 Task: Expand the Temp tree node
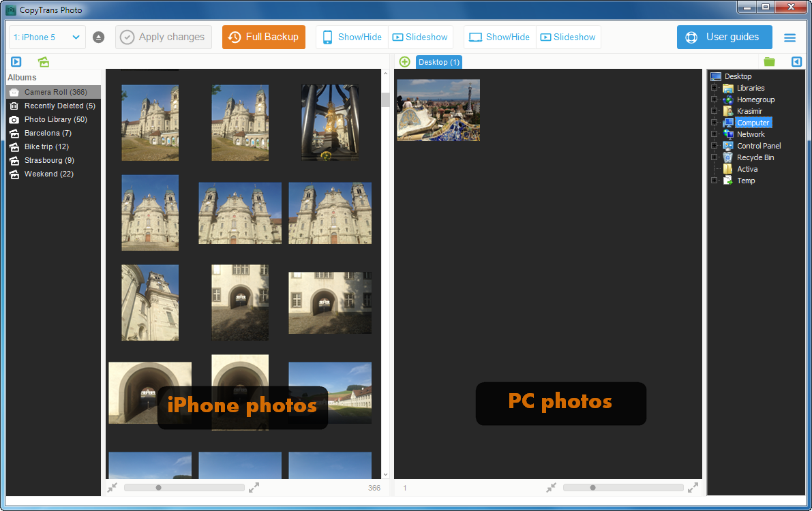click(715, 181)
